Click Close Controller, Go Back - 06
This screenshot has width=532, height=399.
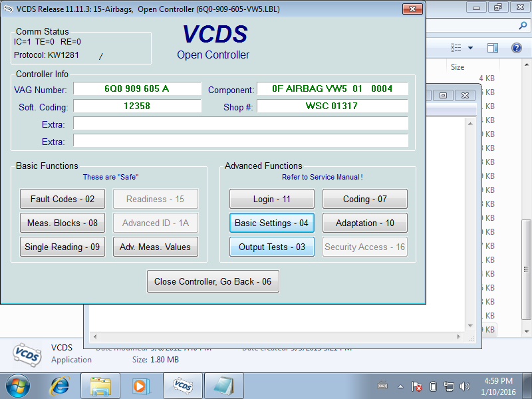[213, 281]
